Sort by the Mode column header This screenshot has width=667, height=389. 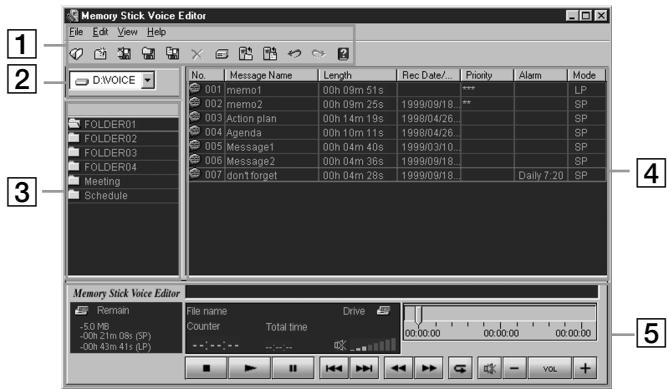click(x=587, y=75)
